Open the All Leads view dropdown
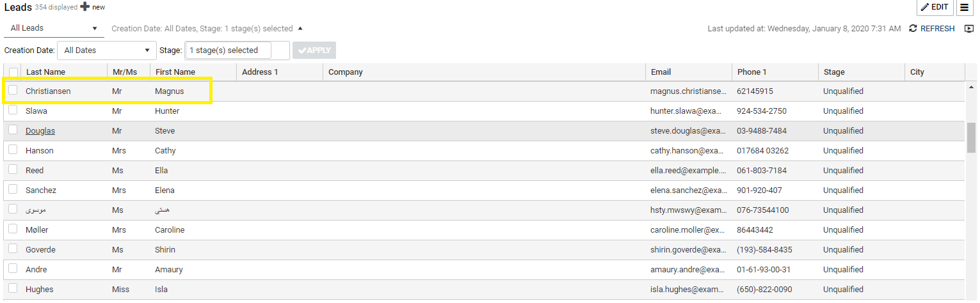The height and width of the screenshot is (303, 980). 54,28
